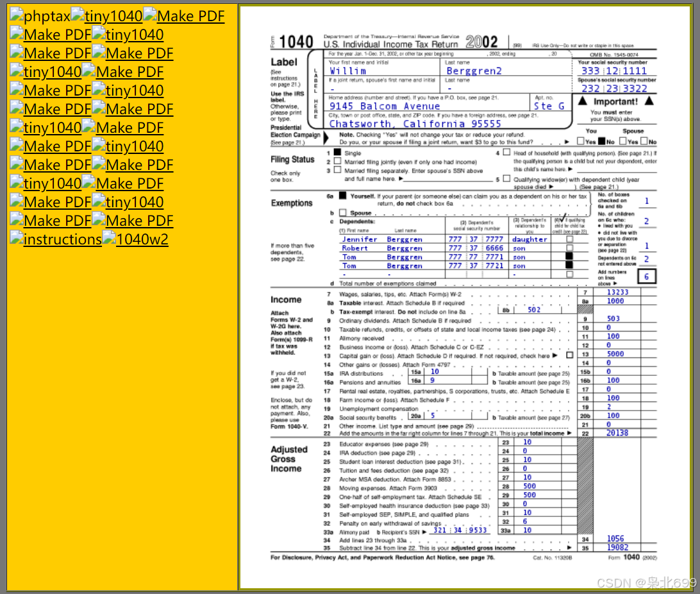Check Married filing separately box

pyautogui.click(x=337, y=170)
